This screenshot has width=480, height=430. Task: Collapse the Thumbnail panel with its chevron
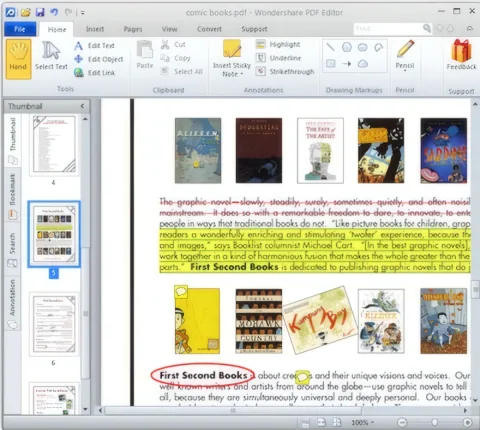(x=82, y=106)
